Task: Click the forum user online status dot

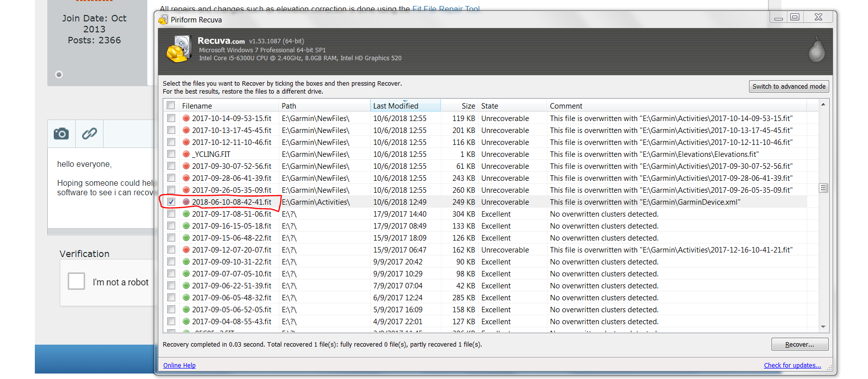Action: pyautogui.click(x=59, y=75)
